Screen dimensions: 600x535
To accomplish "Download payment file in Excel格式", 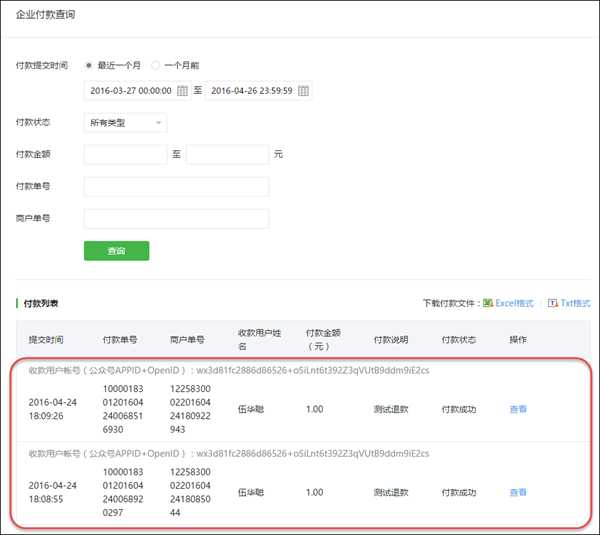I will pyautogui.click(x=514, y=303).
